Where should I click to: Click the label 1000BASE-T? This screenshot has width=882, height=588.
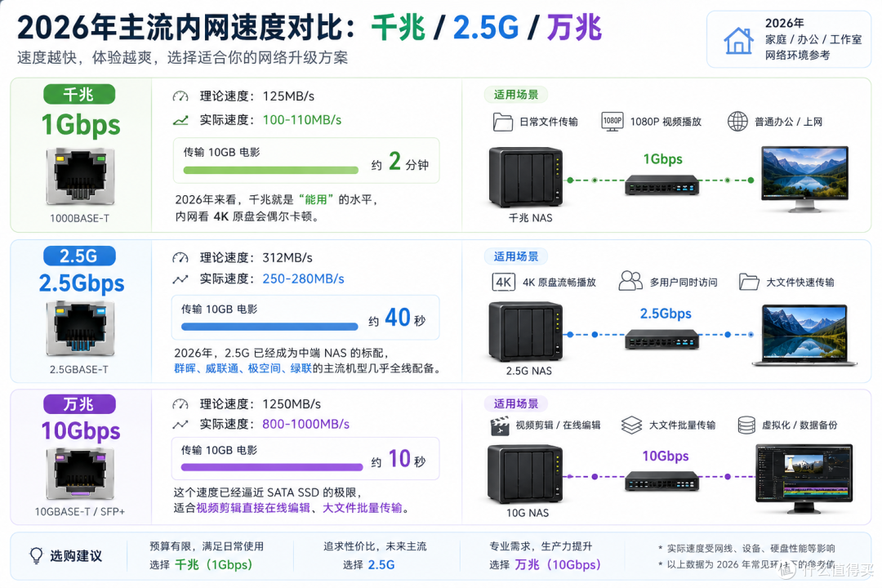tap(79, 218)
